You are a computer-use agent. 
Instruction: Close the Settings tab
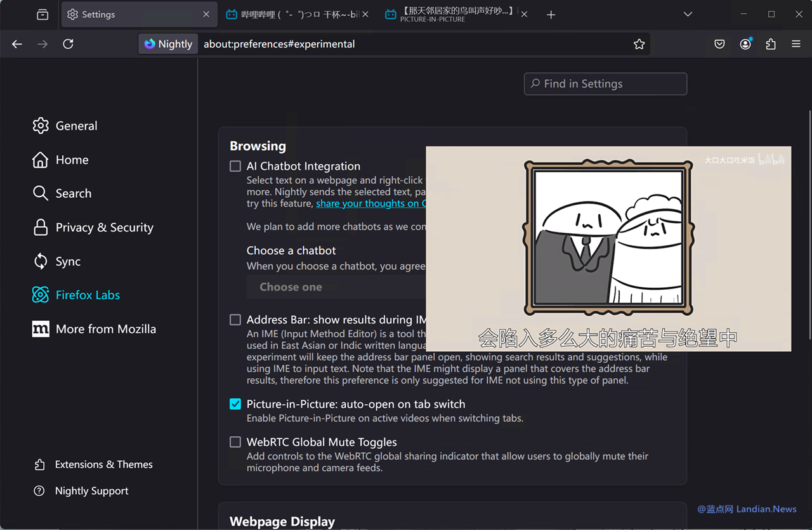pyautogui.click(x=206, y=14)
